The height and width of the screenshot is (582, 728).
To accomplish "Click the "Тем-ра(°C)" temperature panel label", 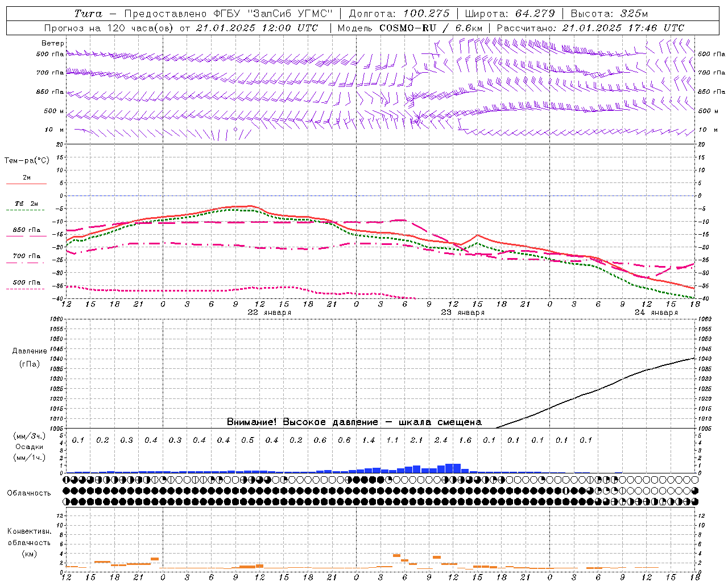I will click(x=27, y=161).
